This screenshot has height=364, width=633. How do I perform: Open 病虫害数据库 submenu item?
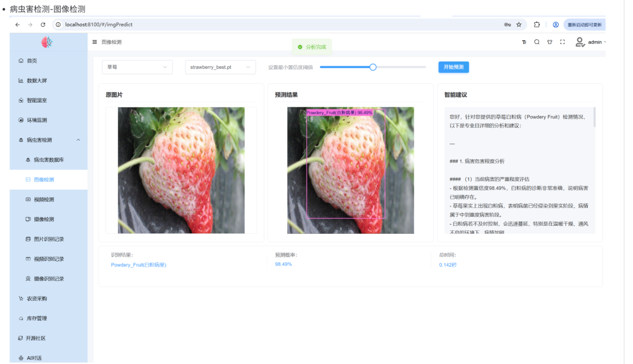49,160
